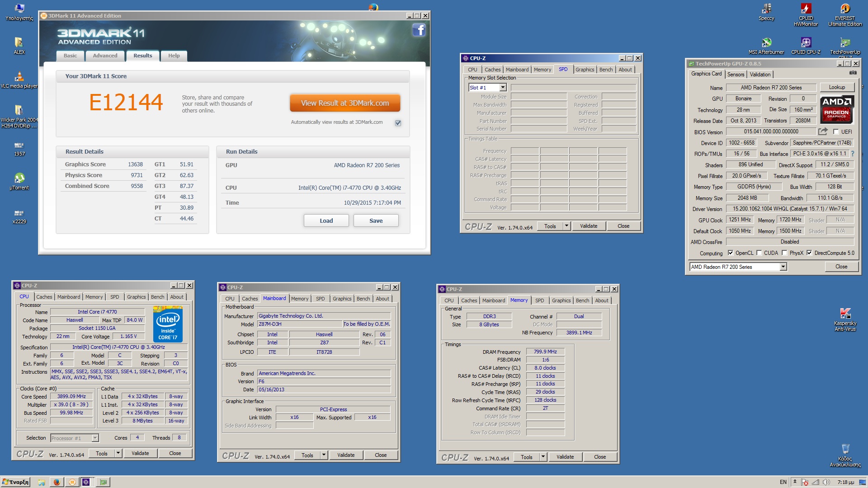
Task: Click the volume speaker tray icon
Action: pyautogui.click(x=826, y=482)
